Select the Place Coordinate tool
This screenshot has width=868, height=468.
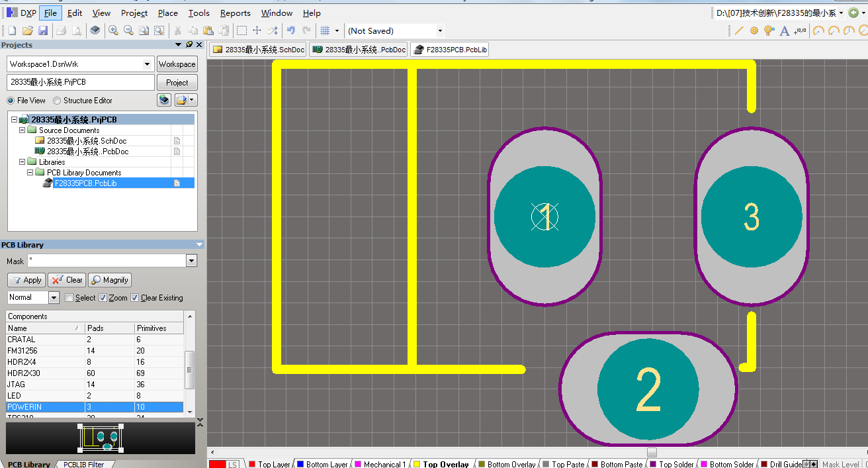[x=800, y=30]
